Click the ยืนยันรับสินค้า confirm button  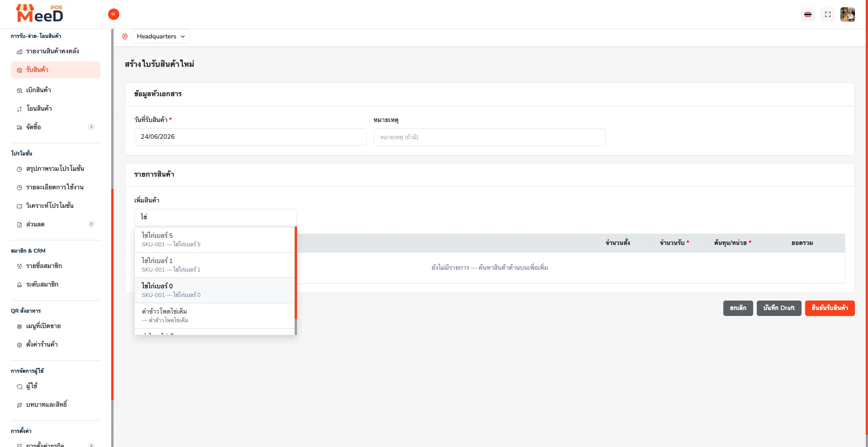[830, 308]
